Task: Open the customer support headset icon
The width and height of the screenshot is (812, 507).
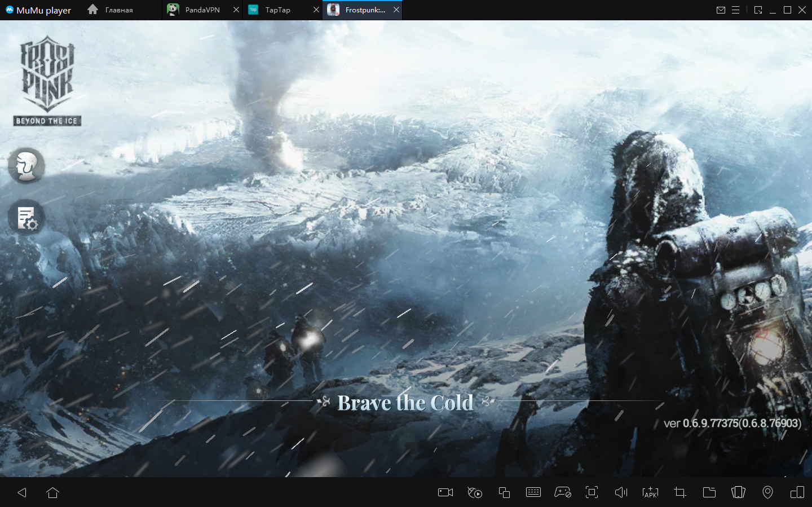Action: 26,165
